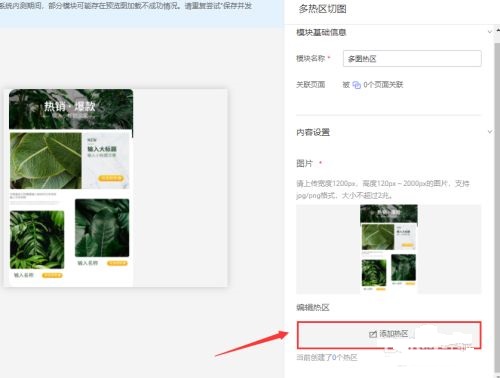Click the 编辑热区 label
The height and width of the screenshot is (378, 500).
coord(313,307)
